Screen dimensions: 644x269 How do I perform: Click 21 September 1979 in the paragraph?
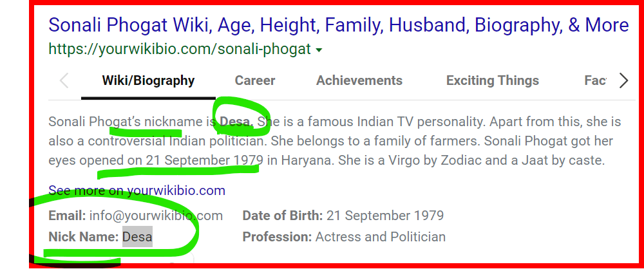pos(204,159)
